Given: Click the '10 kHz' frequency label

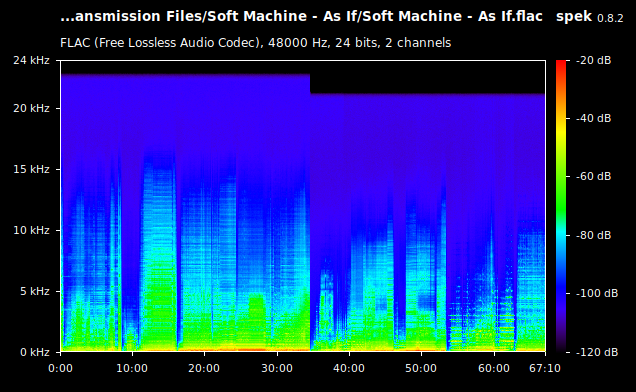Looking at the screenshot, I should pyautogui.click(x=31, y=230).
